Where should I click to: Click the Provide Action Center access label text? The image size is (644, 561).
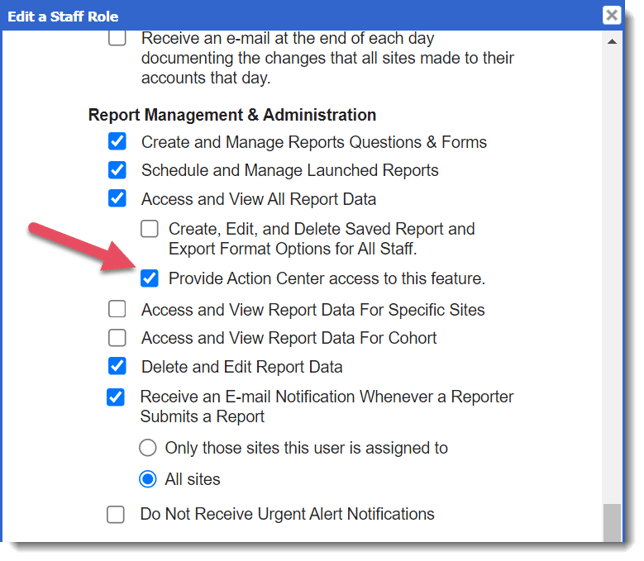[326, 278]
